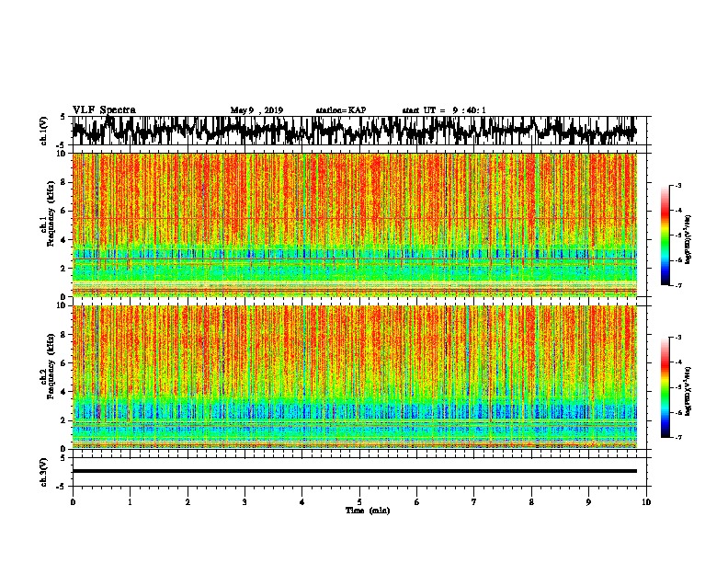Click the color scale bar beside ch.2 spectrogram
This screenshot has width=728, height=563.
[x=665, y=387]
